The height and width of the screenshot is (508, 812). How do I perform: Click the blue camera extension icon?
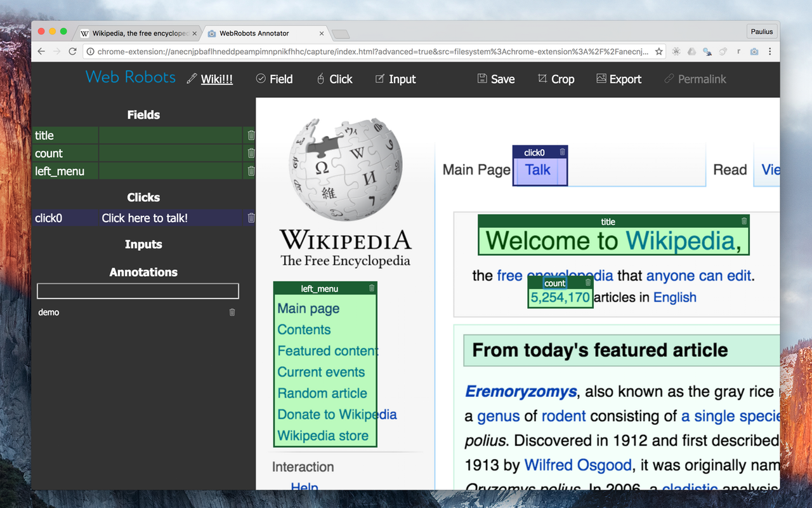pyautogui.click(x=754, y=51)
